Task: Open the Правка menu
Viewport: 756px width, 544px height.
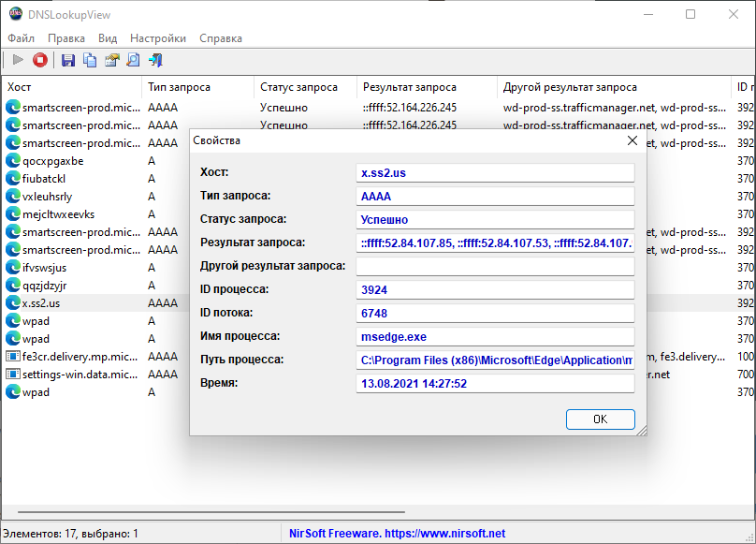Action: pos(66,38)
